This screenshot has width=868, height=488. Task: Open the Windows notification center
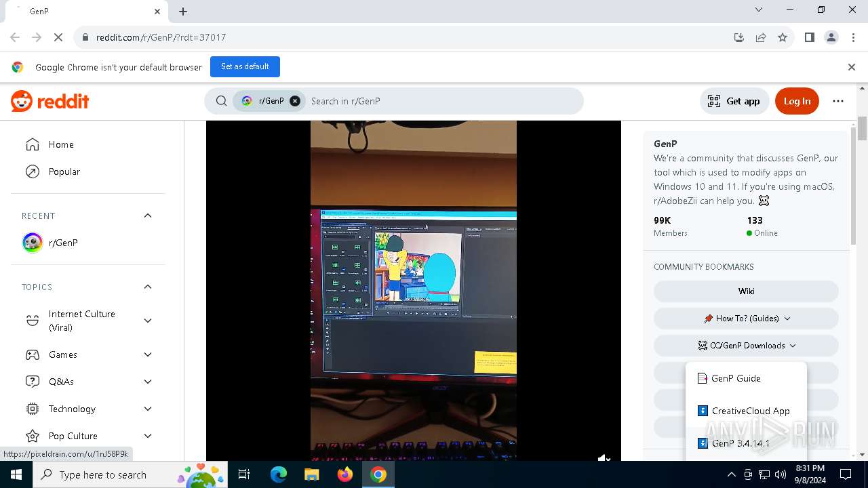tap(846, 474)
